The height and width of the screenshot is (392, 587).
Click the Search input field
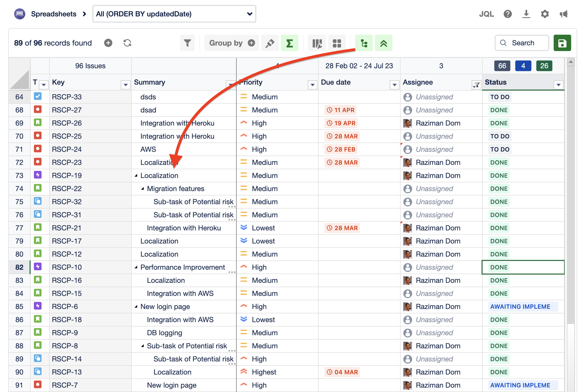click(x=526, y=43)
